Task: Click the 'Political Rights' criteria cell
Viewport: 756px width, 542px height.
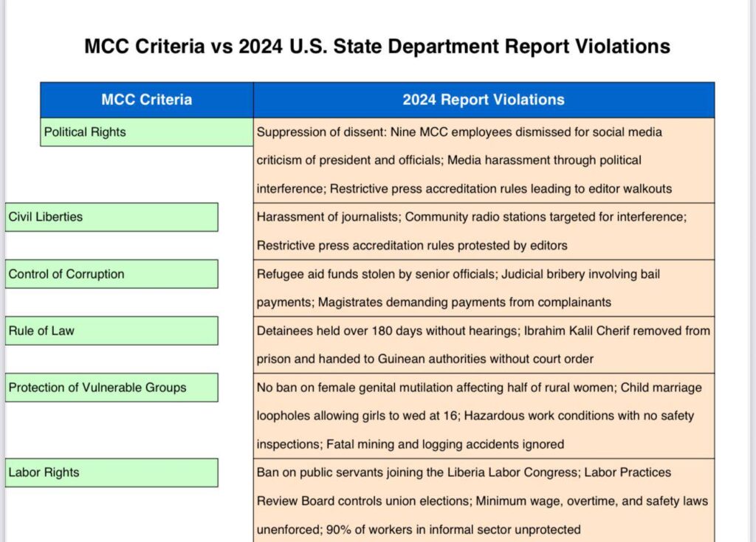Action: [146, 132]
